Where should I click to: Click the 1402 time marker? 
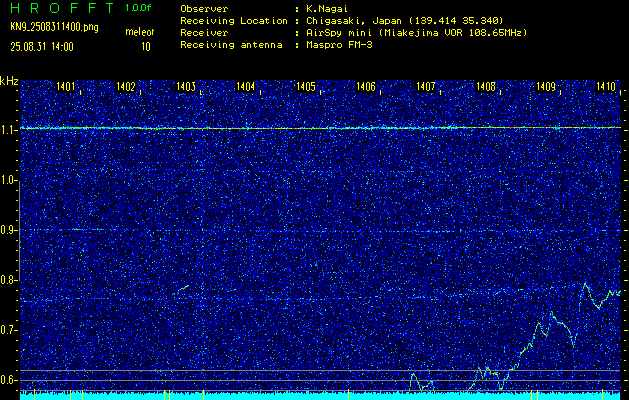pos(126,86)
